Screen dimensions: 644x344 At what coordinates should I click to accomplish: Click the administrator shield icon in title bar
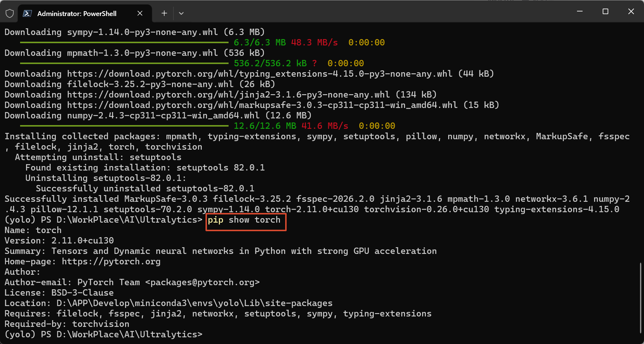point(10,13)
